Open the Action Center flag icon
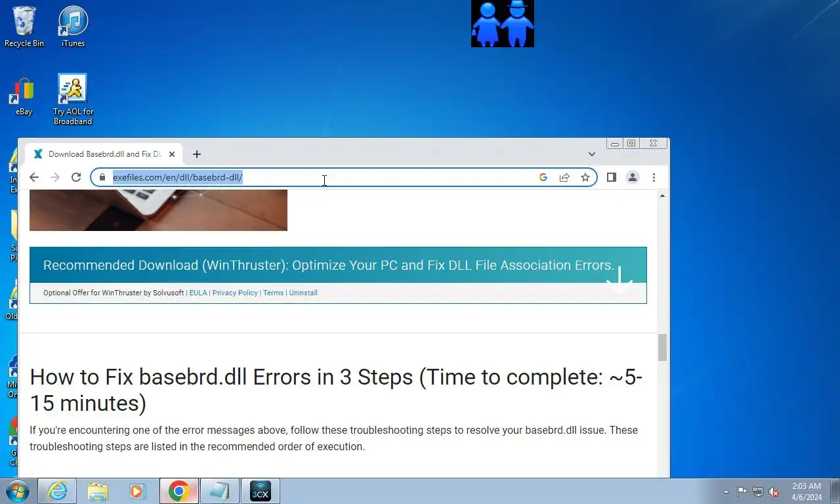This screenshot has height=504, width=840. 742,492
